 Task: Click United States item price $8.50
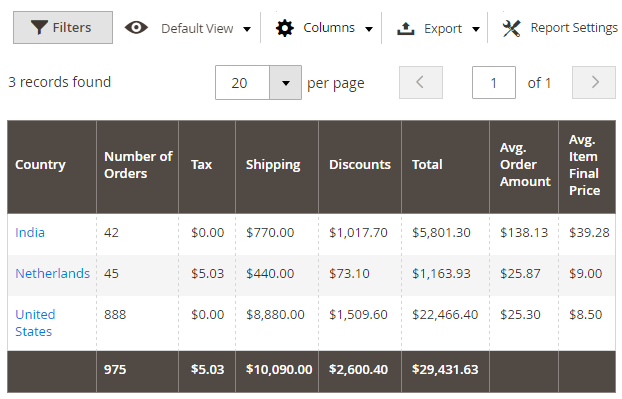(586, 315)
